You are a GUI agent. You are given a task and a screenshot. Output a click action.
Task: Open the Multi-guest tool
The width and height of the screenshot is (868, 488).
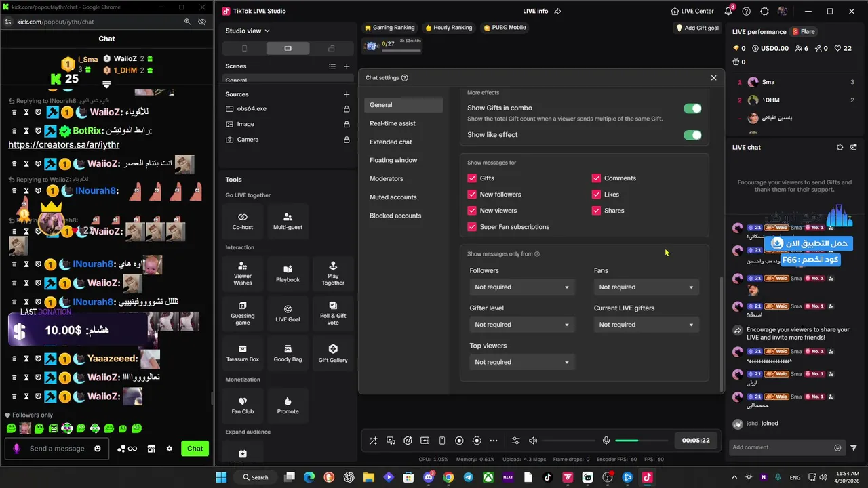point(288,221)
